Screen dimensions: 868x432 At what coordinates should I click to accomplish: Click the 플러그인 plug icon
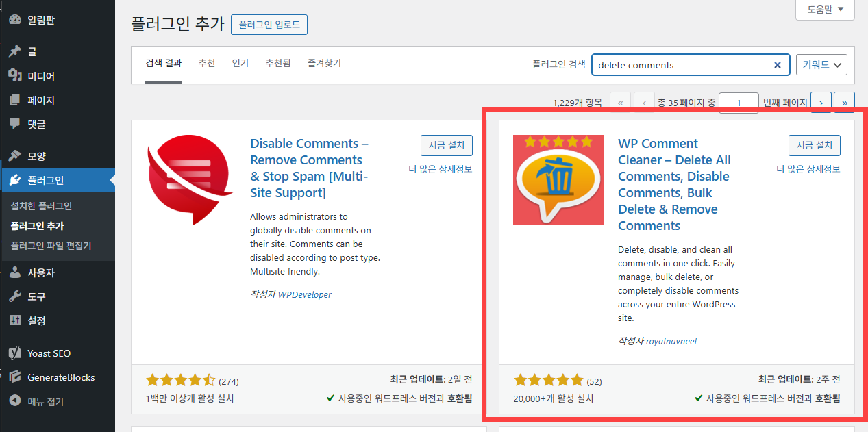[14, 181]
